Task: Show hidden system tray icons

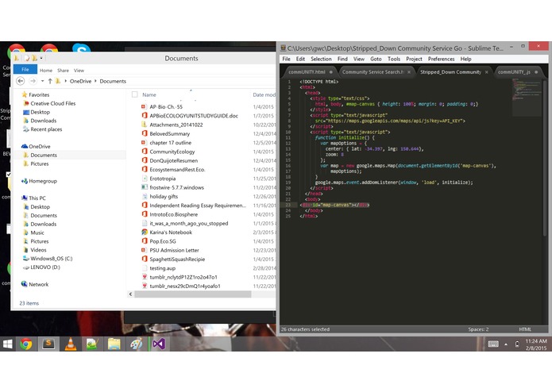Action: 506,344
